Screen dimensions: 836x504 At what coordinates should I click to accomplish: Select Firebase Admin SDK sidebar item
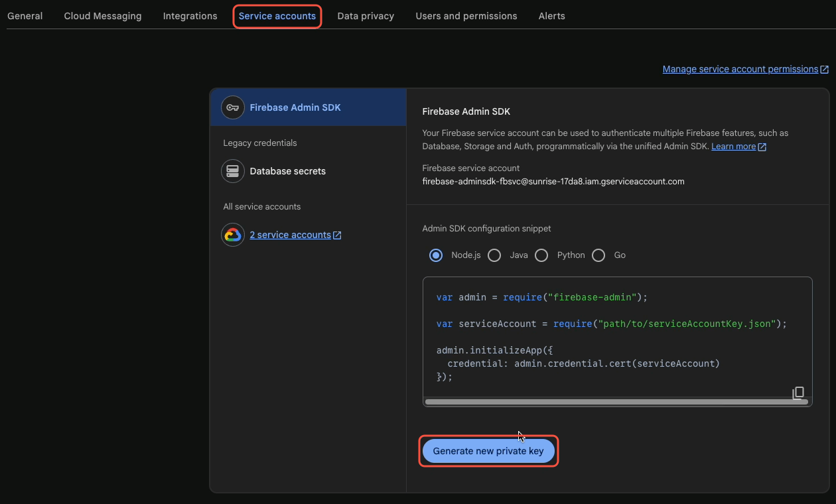coord(309,107)
